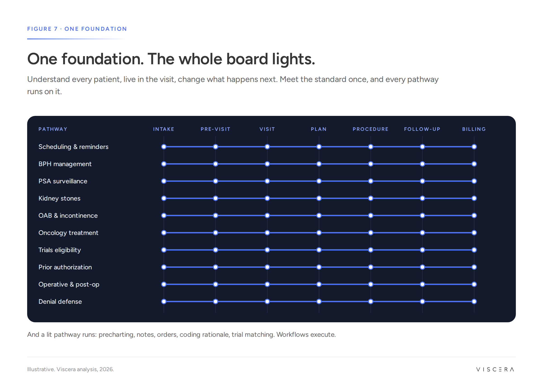Select the BPH management Billing node
543x392 pixels.
(x=474, y=164)
